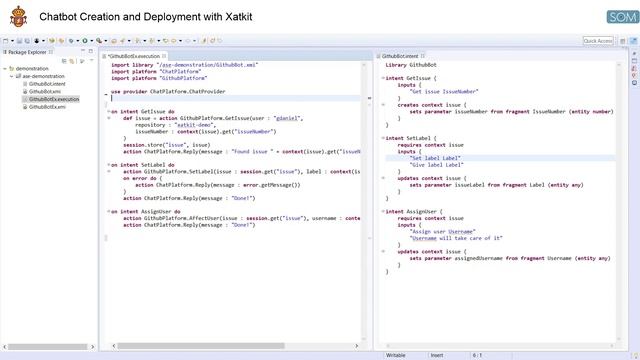The height and width of the screenshot is (360, 640).
Task: Click the Package Explorer horizontal scrollbar
Action: pos(48,347)
